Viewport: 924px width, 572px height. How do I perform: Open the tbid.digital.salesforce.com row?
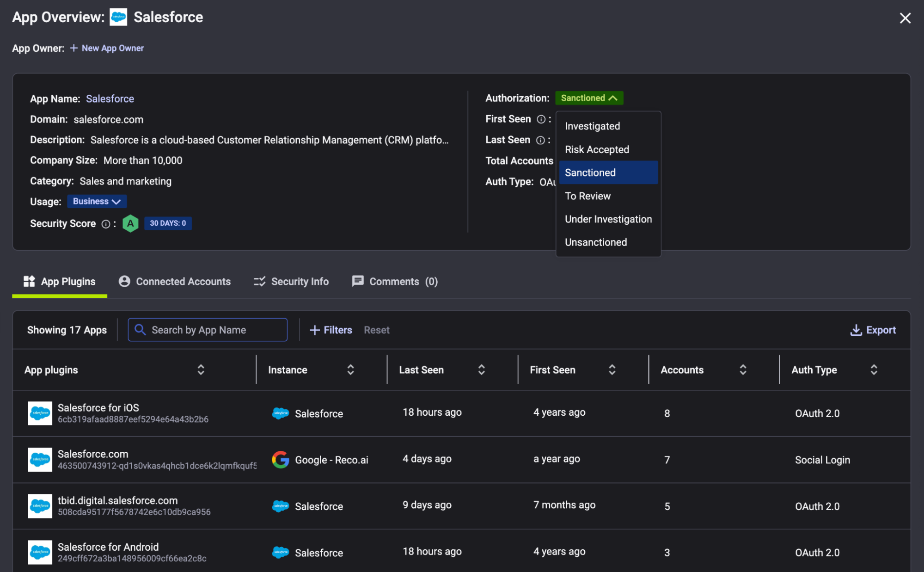click(x=461, y=506)
